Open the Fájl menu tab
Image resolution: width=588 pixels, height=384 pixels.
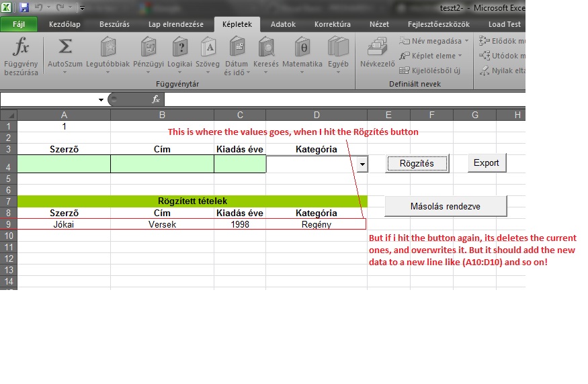pos(19,24)
